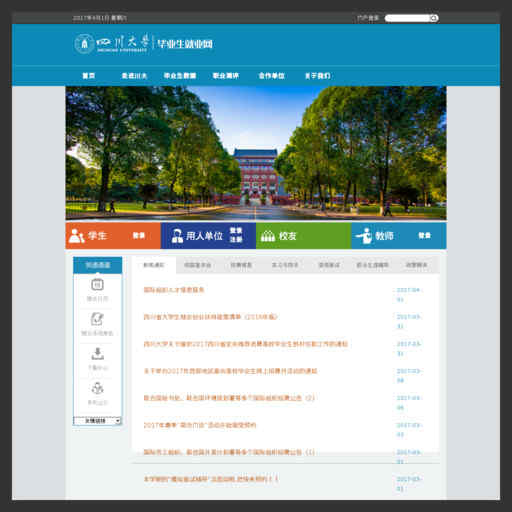Open the calendar icon in quick sidebar
This screenshot has height=512, width=512.
[97, 284]
